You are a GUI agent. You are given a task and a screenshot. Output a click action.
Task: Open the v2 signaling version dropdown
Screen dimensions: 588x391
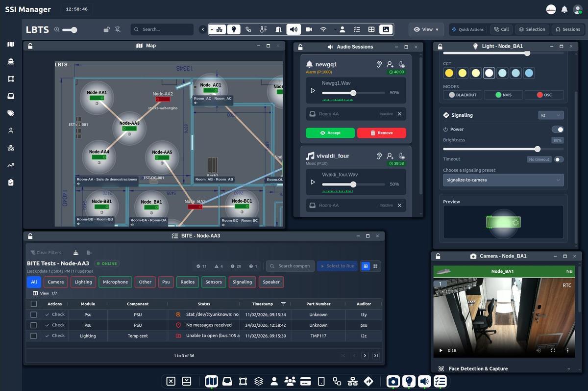[x=550, y=115]
